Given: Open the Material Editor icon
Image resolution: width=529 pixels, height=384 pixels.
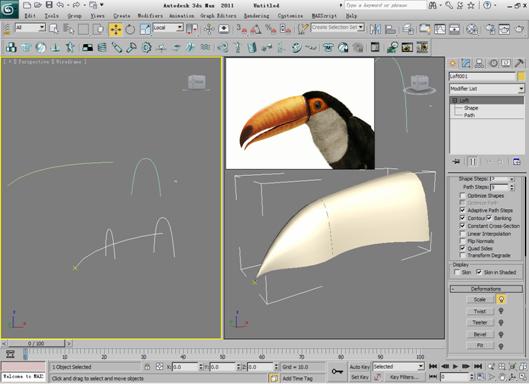Looking at the screenshot, I should 472,29.
